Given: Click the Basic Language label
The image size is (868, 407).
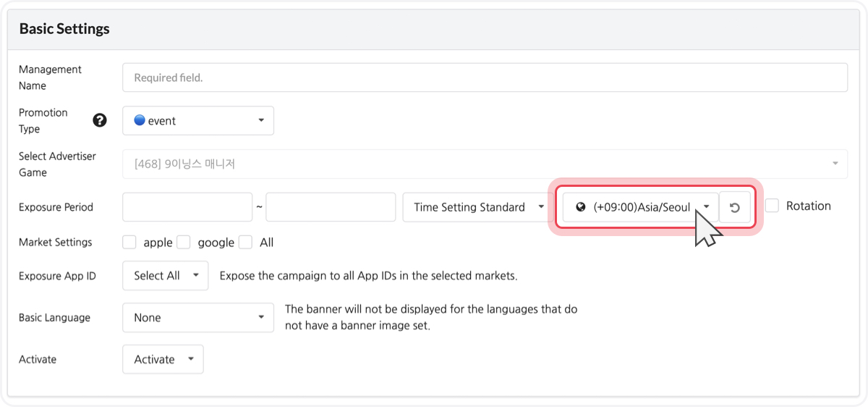Looking at the screenshot, I should (54, 317).
